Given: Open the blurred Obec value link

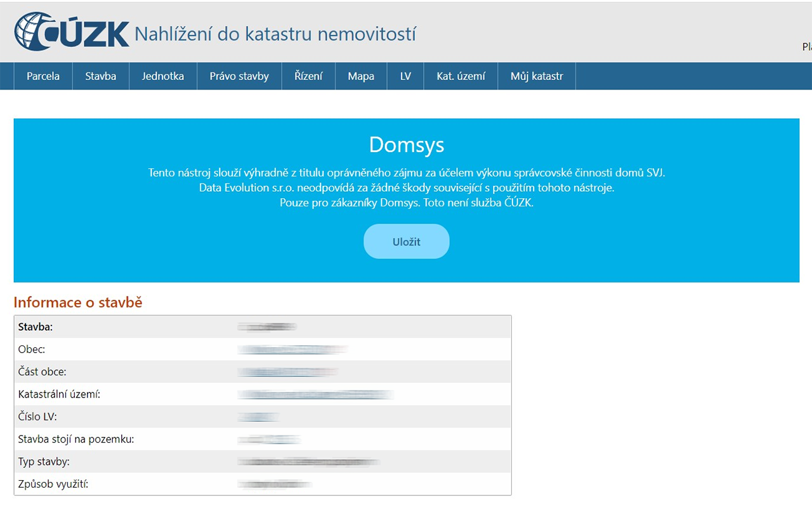Looking at the screenshot, I should 293,349.
